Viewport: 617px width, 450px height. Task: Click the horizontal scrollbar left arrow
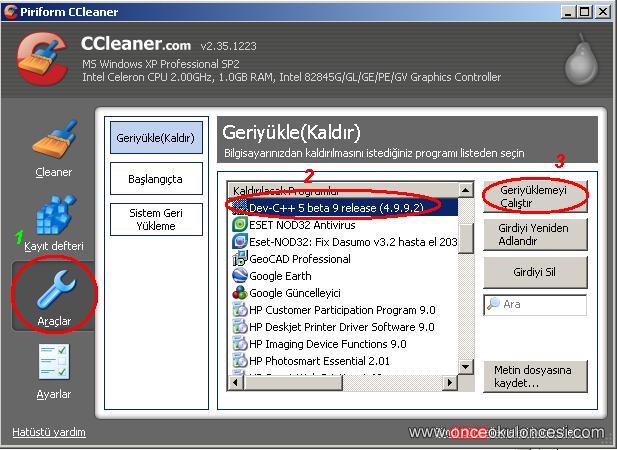[x=235, y=382]
